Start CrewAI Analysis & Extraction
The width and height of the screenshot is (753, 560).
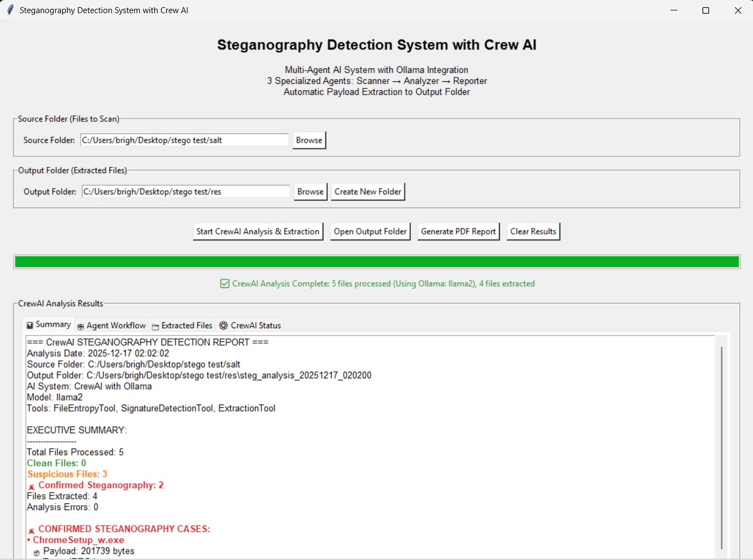pos(258,232)
